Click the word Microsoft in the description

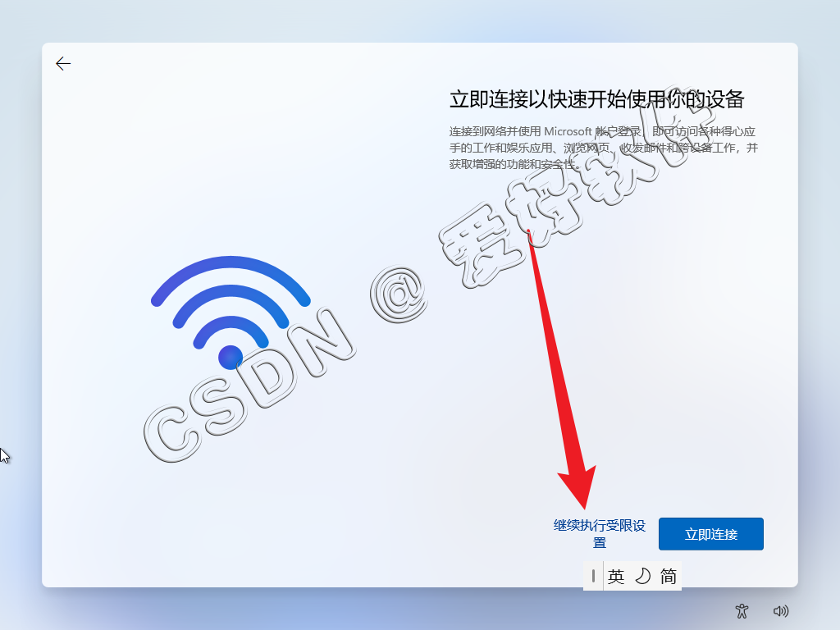568,131
